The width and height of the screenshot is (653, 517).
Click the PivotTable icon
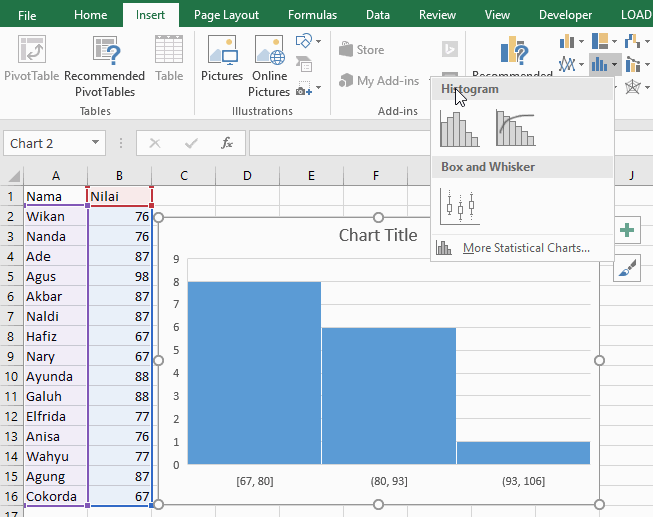pos(32,50)
